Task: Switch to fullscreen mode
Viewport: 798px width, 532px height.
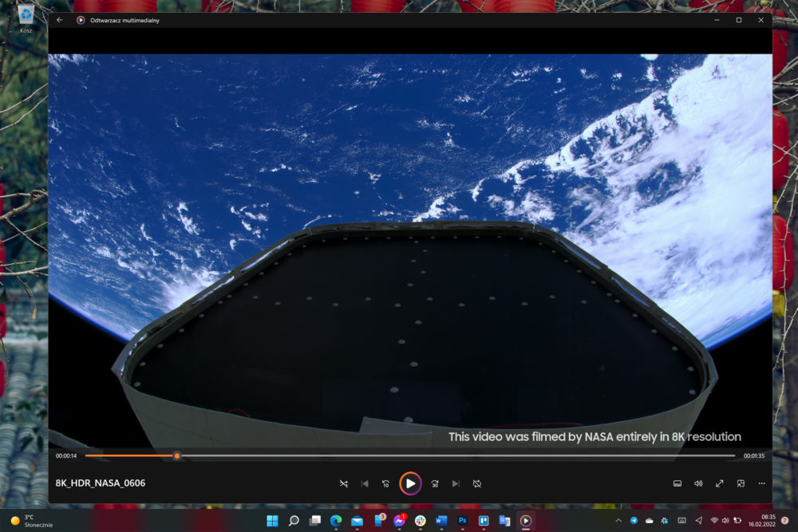Action: 720,483
